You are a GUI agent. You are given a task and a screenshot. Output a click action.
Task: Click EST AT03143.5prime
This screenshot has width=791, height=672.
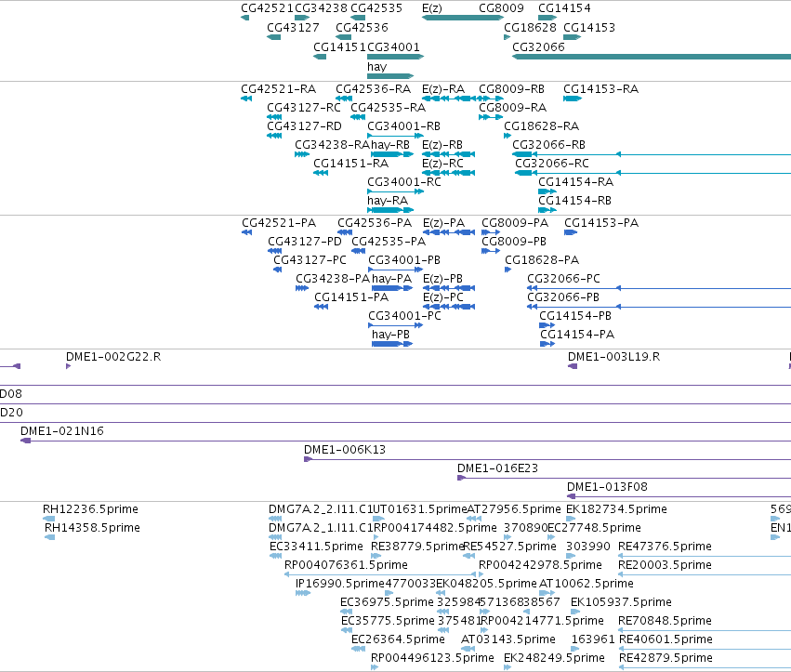508,639
